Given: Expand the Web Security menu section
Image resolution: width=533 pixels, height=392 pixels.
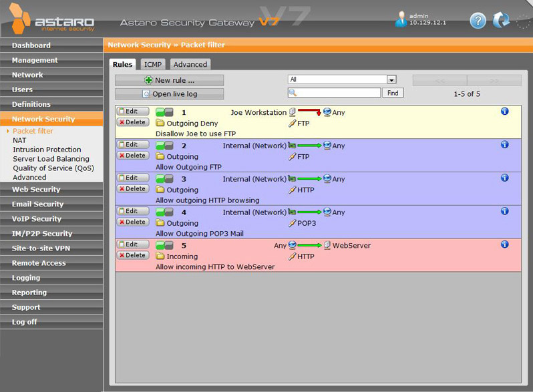Looking at the screenshot, I should (51, 190).
